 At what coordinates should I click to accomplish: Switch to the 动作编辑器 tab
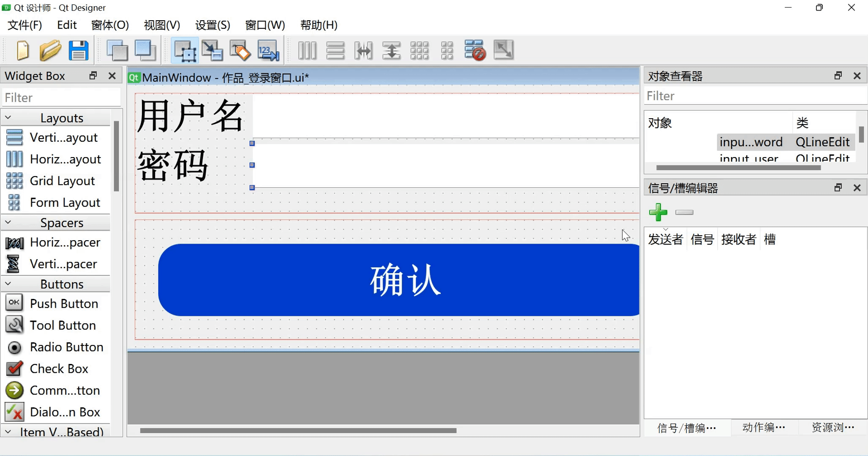[764, 428]
